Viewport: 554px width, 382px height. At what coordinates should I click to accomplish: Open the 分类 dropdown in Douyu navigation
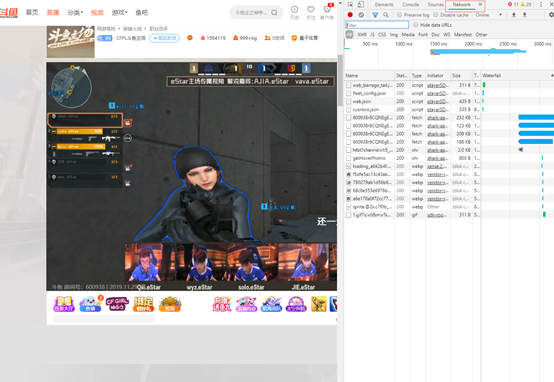[75, 13]
